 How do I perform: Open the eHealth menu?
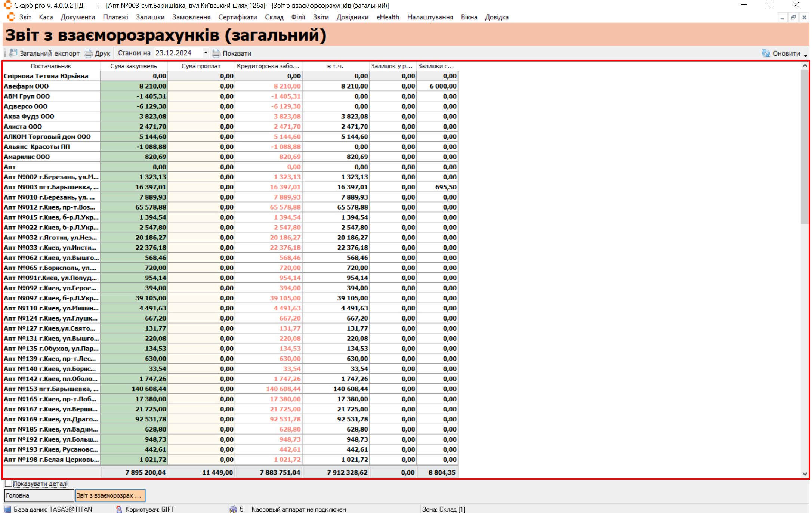pyautogui.click(x=388, y=17)
